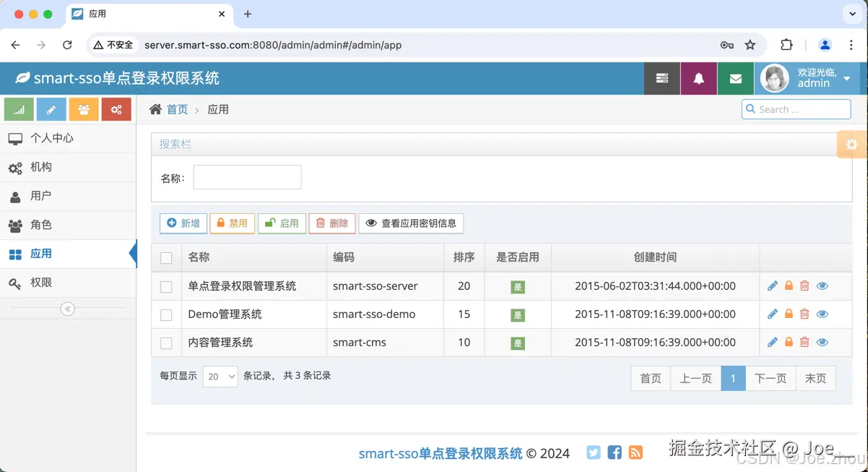The height and width of the screenshot is (472, 868).
Task: Click the red cogs shortcut button
Action: point(116,109)
